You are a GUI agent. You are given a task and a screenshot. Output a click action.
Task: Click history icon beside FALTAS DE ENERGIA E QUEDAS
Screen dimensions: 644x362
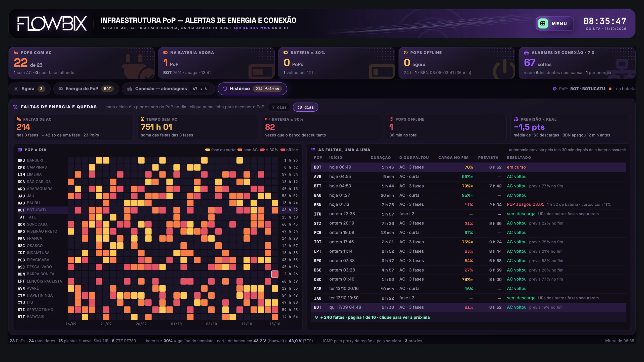(x=15, y=107)
